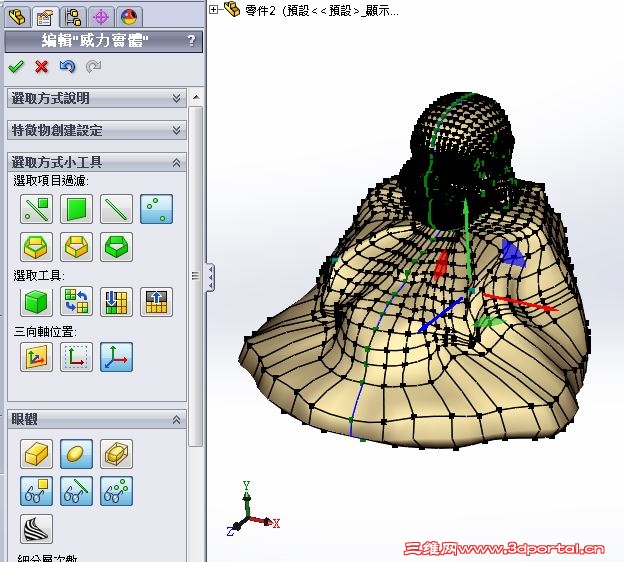Toggle face visibility glasses icon
Image resolution: width=624 pixels, height=562 pixels.
tap(36, 491)
